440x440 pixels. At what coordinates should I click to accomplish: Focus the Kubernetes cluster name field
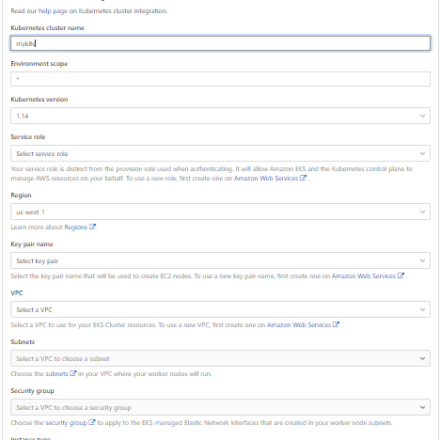[220, 43]
